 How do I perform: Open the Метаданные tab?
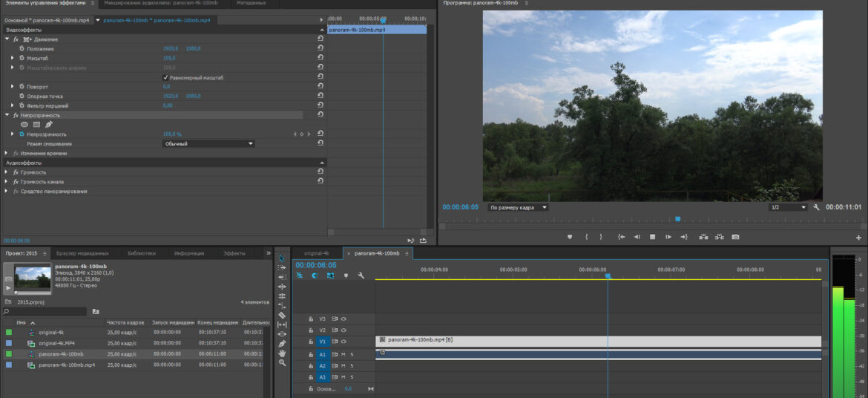[x=251, y=3]
